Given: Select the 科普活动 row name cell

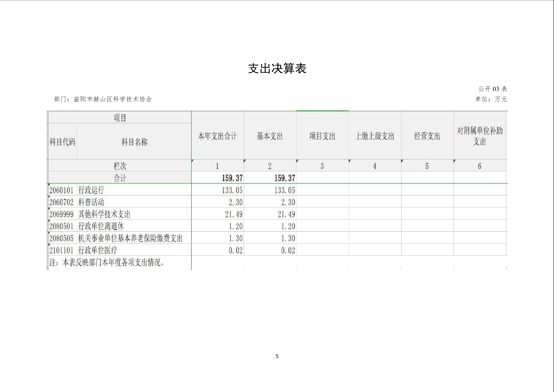Looking at the screenshot, I should [91, 202].
